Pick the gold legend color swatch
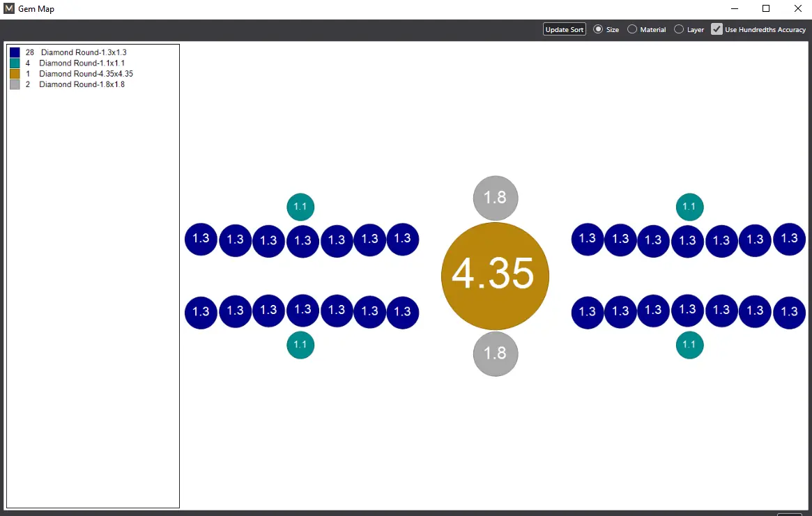Image resolution: width=812 pixels, height=516 pixels. (15, 74)
